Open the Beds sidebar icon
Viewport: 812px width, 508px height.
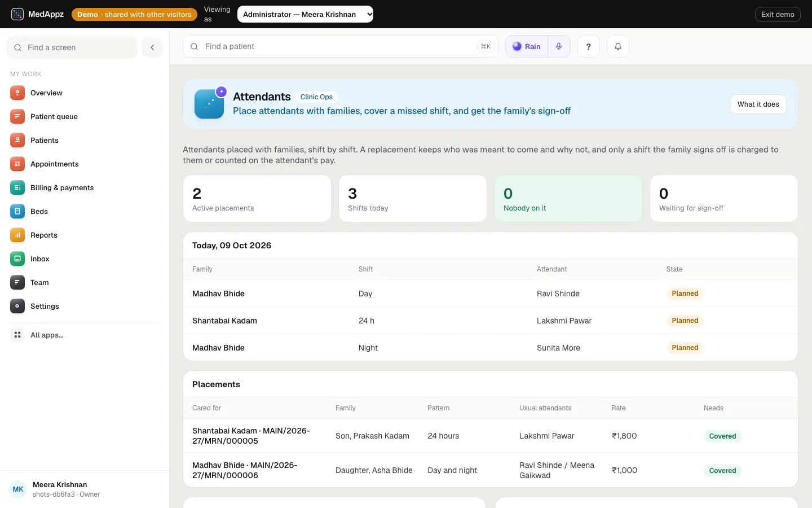[x=17, y=211]
